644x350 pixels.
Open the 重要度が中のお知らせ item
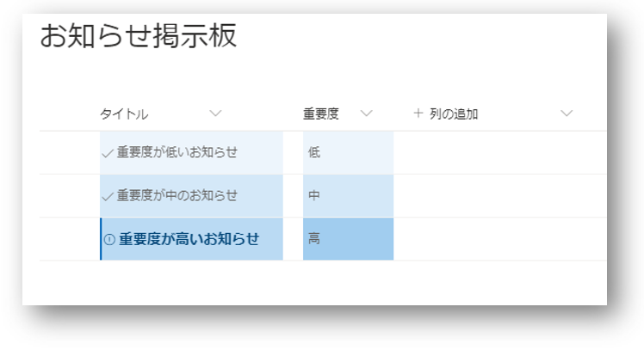pos(177,196)
